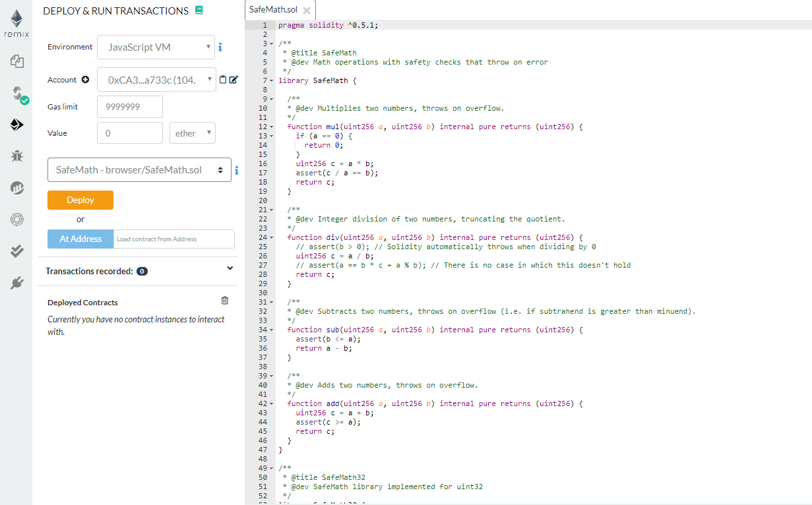Click the 'uint256 c = a * b;' line

(x=335, y=163)
